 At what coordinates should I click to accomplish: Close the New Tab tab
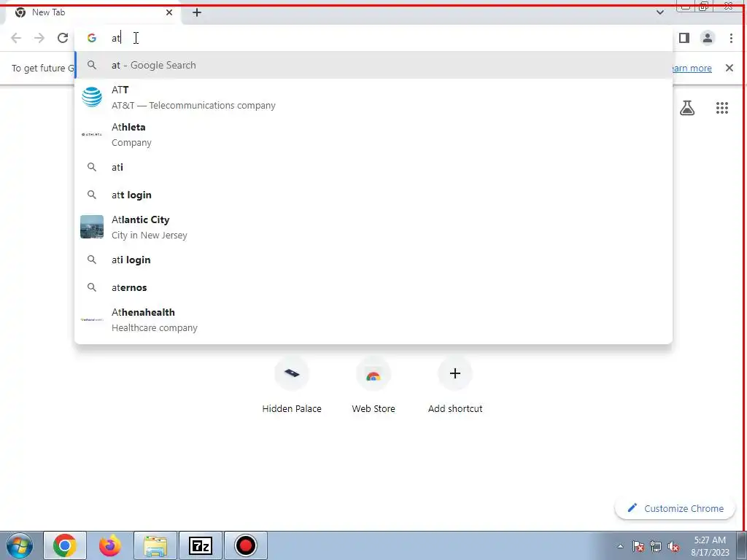coord(169,12)
